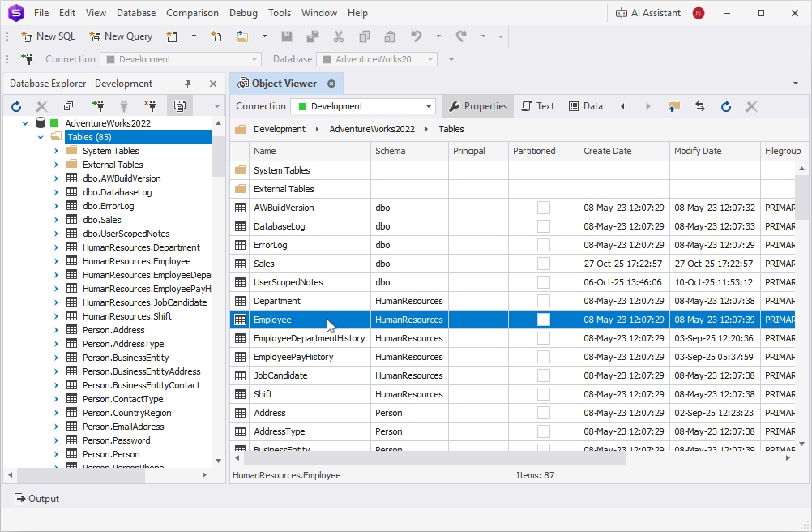
Task: Toggle the Partitioned checkbox for Employee
Action: [x=543, y=319]
